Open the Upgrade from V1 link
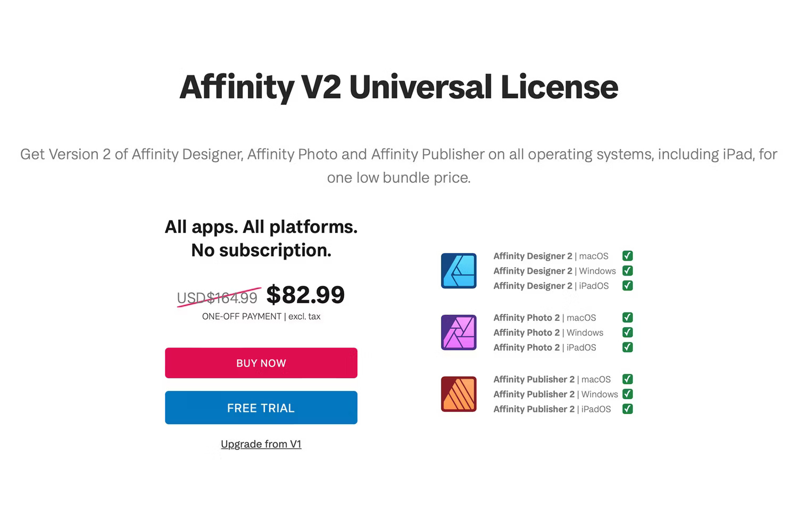Screen dimensions: 798x532 tap(261, 444)
